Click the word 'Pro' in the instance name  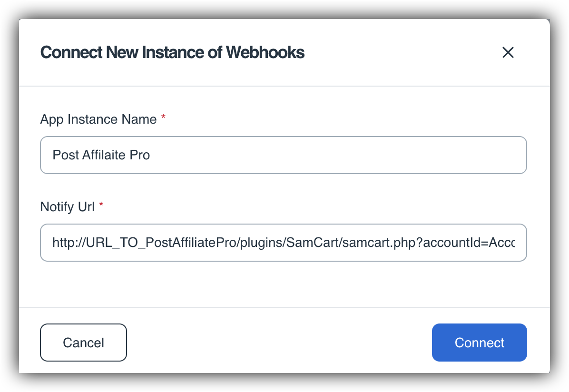tap(140, 155)
